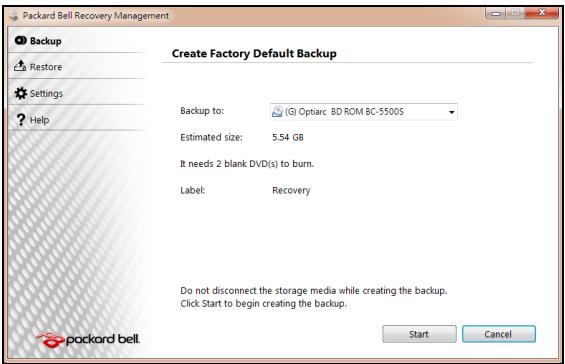Click the maximize window button
This screenshot has width=565, height=364.
tap(515, 14)
